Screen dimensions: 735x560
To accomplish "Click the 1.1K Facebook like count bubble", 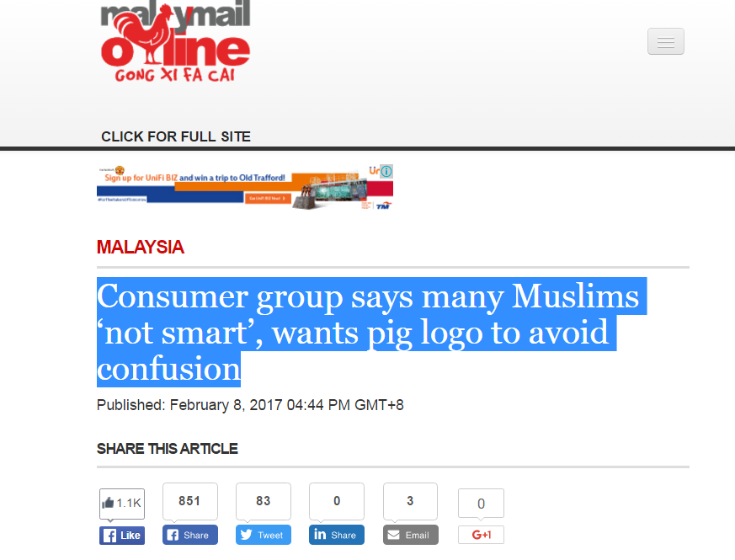I will 122,504.
